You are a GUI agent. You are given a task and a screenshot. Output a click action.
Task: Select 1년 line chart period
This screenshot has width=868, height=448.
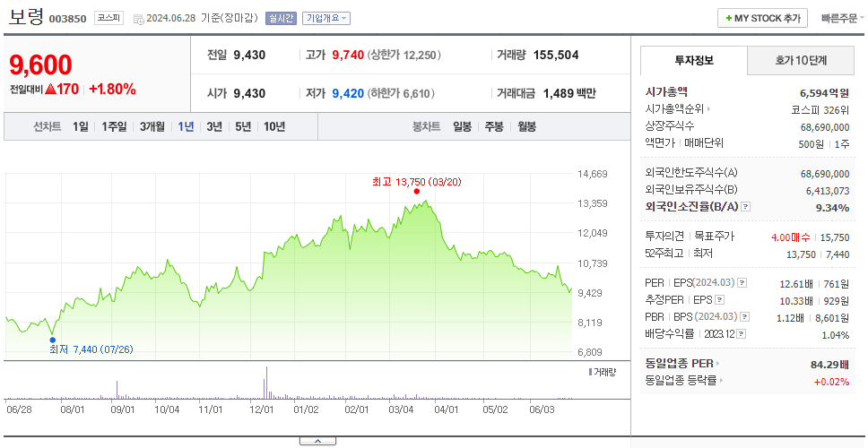pyautogui.click(x=186, y=126)
